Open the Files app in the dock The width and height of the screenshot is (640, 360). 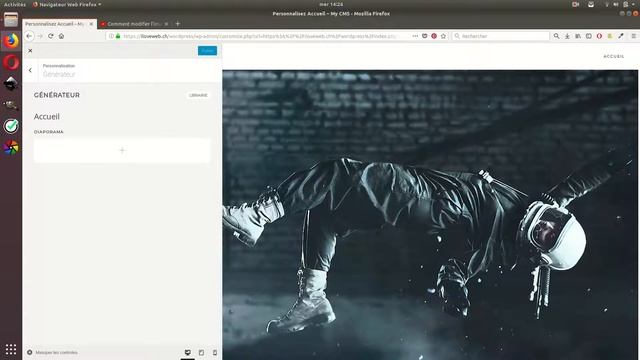coord(11,20)
